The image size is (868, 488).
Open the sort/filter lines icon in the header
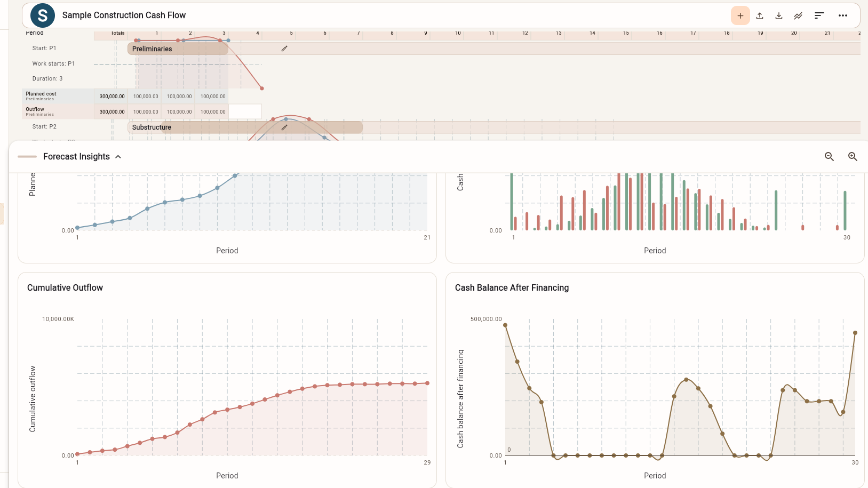coord(819,15)
